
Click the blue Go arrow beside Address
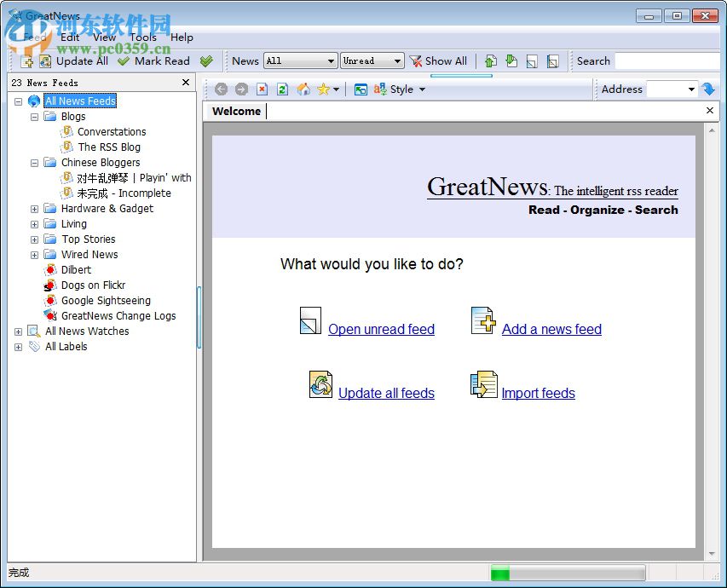click(710, 89)
